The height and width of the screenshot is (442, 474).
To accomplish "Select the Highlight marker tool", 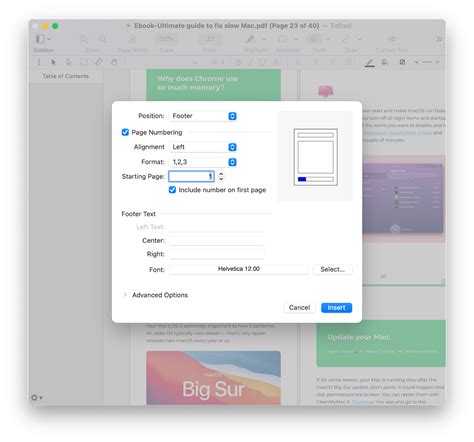I will coord(250,39).
